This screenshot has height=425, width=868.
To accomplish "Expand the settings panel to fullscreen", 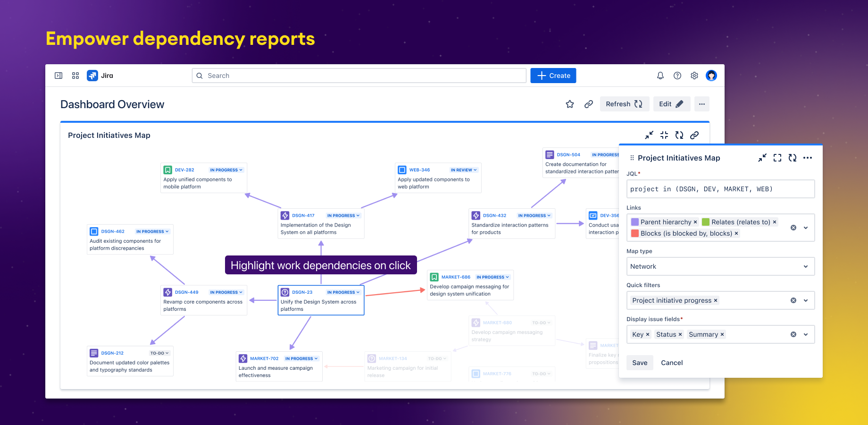I will (777, 158).
